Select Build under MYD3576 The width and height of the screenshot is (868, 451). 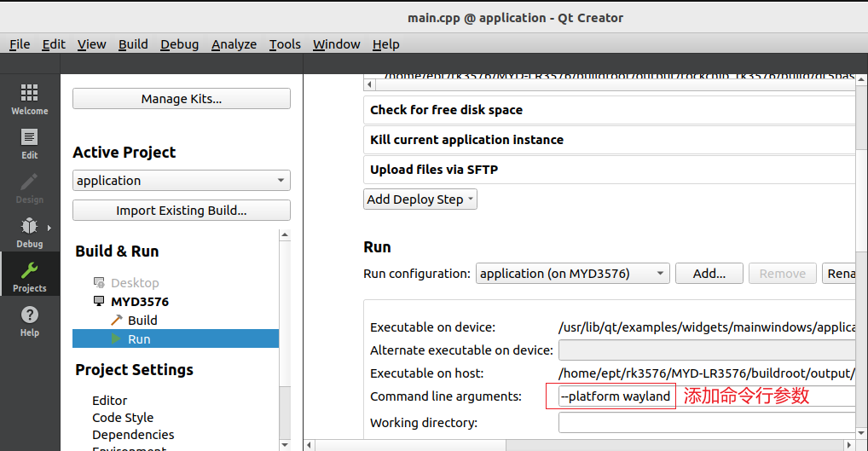click(142, 321)
